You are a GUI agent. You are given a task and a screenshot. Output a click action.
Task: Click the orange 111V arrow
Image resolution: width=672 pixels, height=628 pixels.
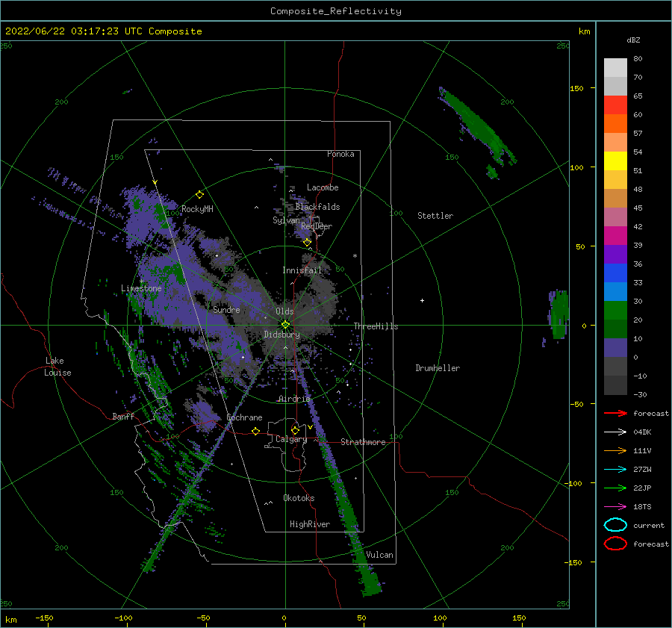[x=615, y=450]
